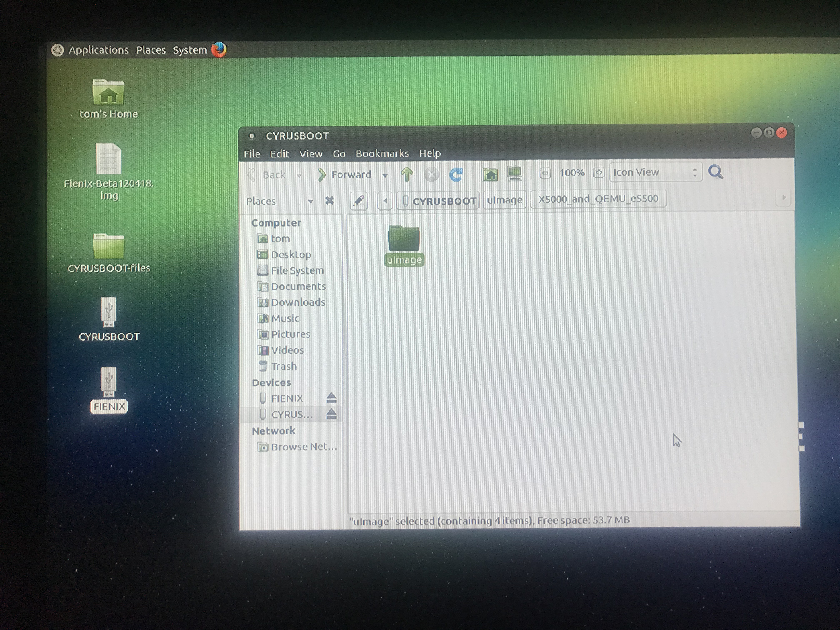The image size is (840, 630).
Task: Zoom in with the plus icon
Action: coord(599,173)
